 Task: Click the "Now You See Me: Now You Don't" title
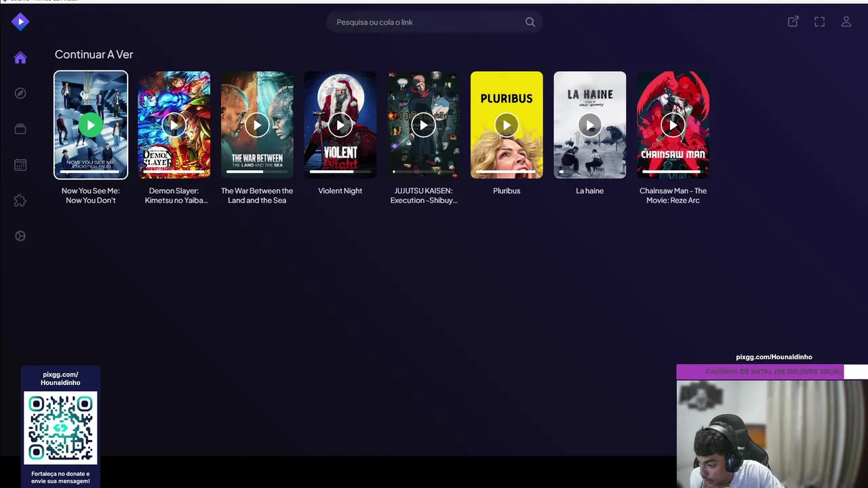pyautogui.click(x=90, y=195)
